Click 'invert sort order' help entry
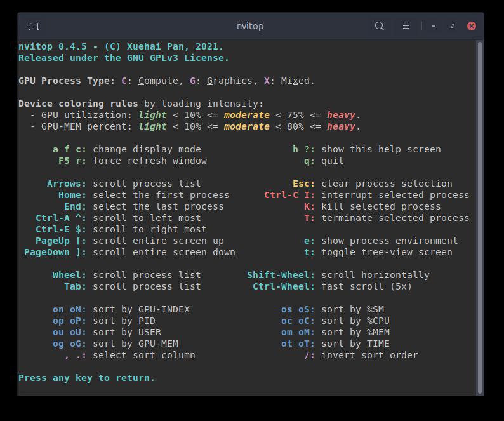The width and height of the screenshot is (504, 421). [369, 355]
